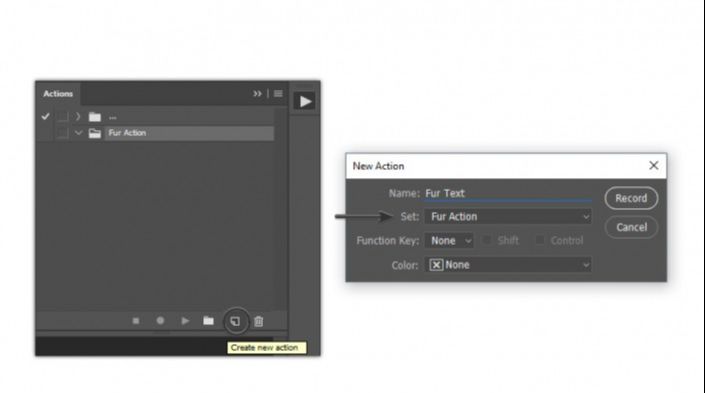The image size is (705, 393).
Task: Click the first set name "..."
Action: 113,117
